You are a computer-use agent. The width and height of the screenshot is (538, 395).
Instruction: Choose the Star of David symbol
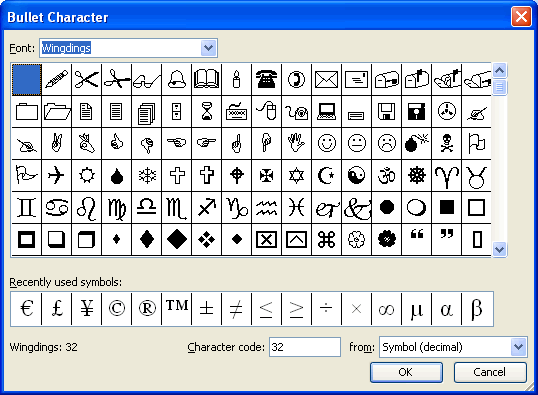pos(296,175)
